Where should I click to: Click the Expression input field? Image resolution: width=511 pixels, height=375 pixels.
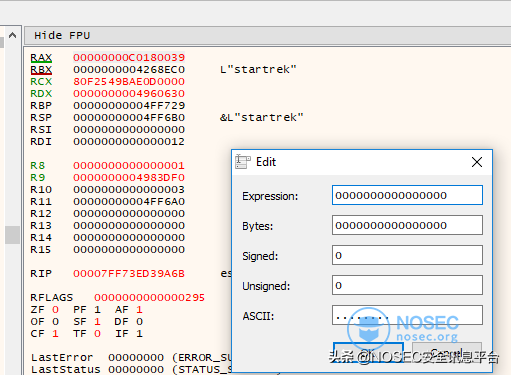(x=407, y=195)
